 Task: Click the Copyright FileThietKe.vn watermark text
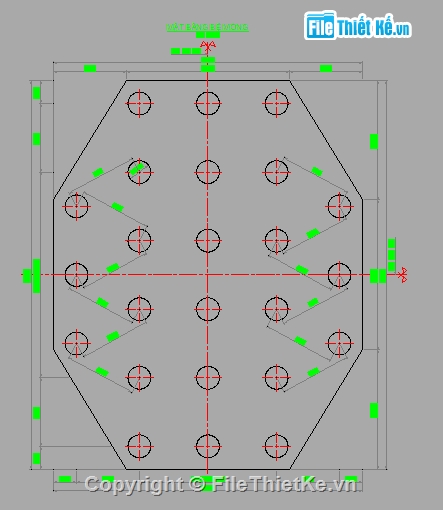click(220, 484)
